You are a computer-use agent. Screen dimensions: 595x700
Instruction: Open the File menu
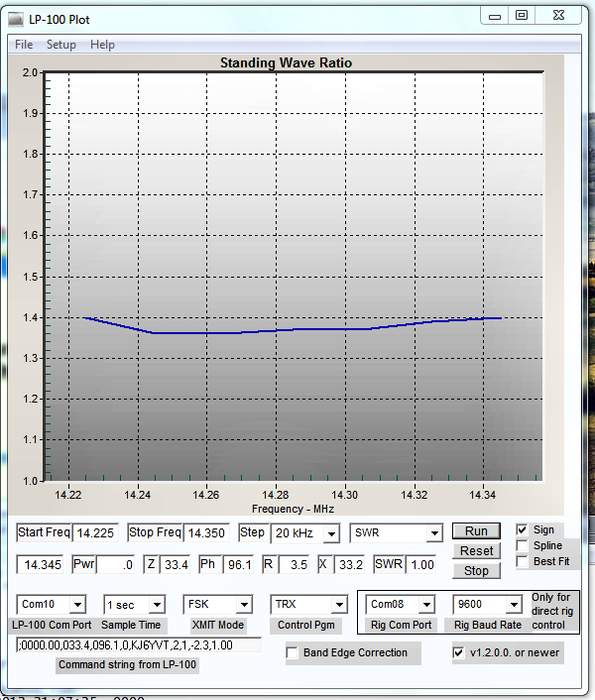pyautogui.click(x=24, y=45)
